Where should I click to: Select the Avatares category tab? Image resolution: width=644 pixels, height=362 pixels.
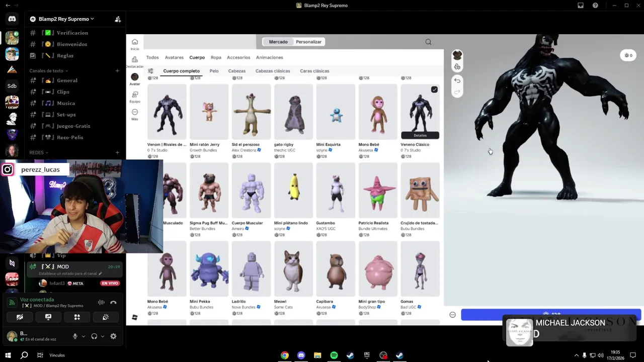(174, 57)
